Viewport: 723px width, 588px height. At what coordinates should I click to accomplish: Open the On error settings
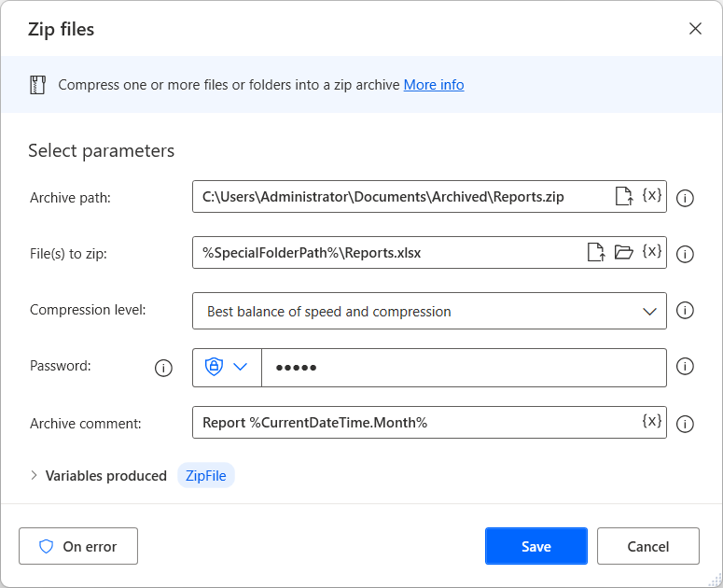coord(78,546)
